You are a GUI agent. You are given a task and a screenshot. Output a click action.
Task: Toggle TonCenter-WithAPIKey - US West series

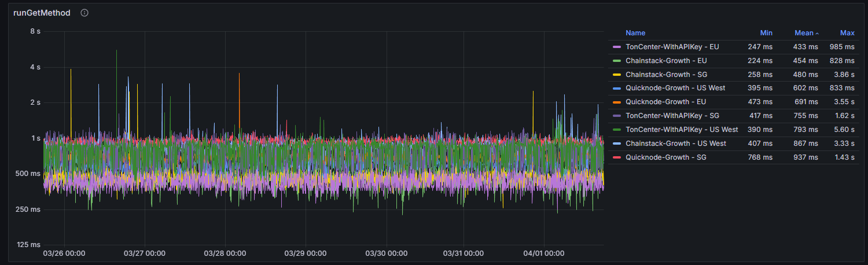[x=682, y=130]
